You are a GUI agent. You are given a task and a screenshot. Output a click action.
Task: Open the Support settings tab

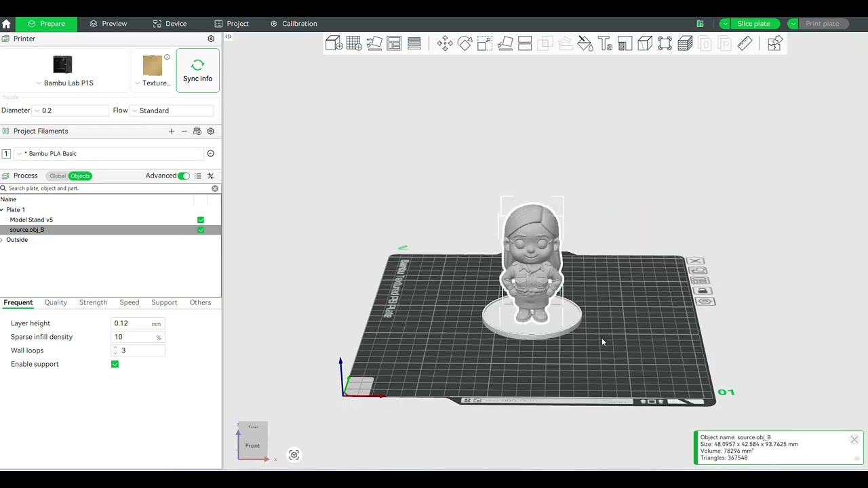(x=164, y=302)
